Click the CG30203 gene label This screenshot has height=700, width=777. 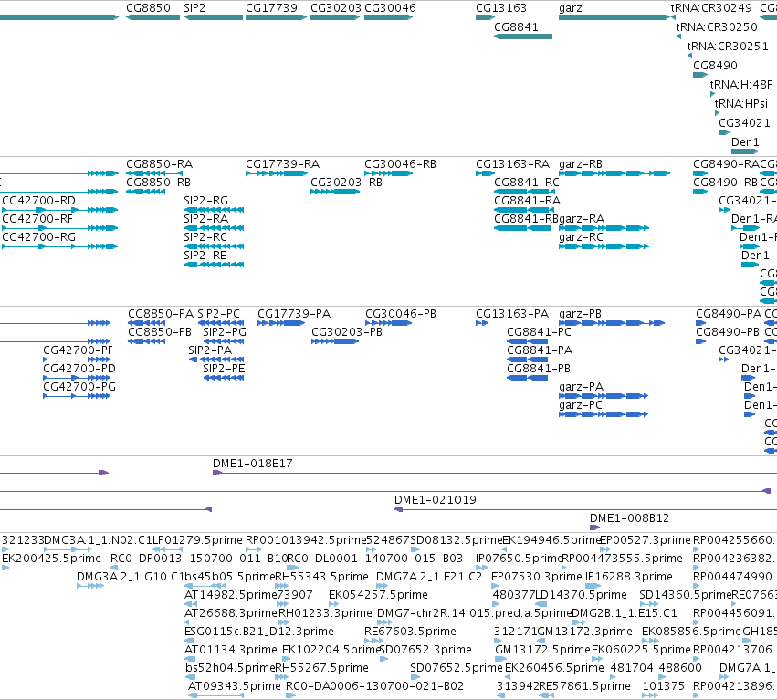point(336,8)
